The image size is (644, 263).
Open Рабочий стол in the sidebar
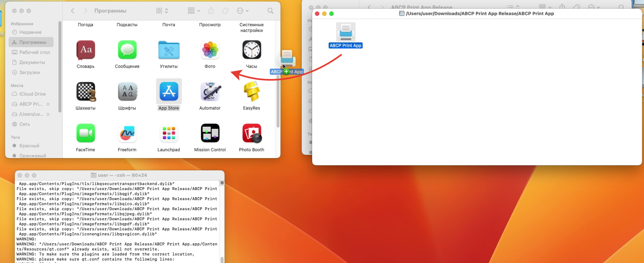(x=31, y=52)
